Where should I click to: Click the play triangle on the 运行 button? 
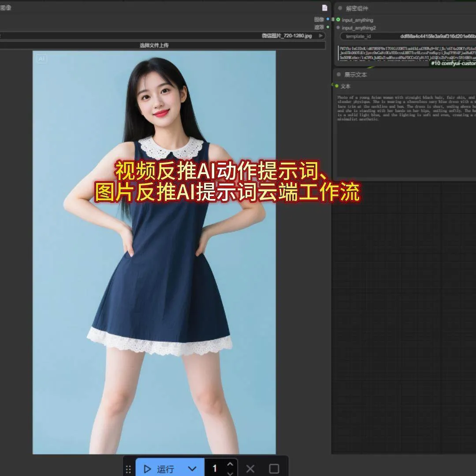(147, 469)
